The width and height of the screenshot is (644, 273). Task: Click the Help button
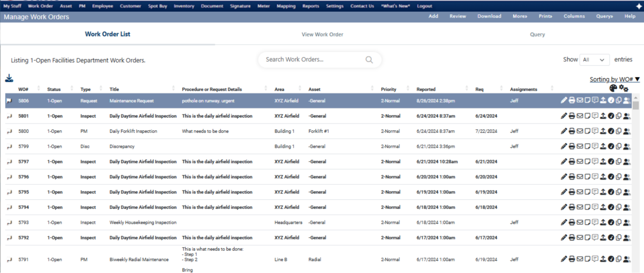point(630,16)
